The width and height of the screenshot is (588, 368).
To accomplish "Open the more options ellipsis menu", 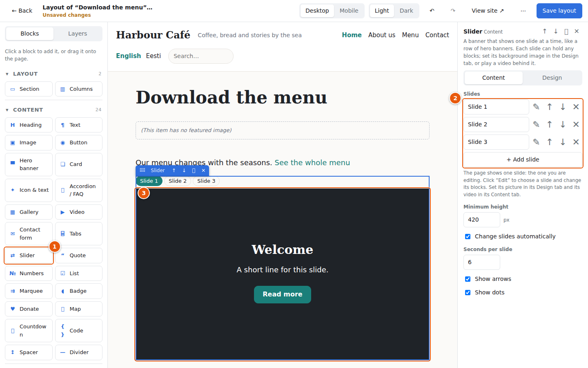I will [523, 11].
